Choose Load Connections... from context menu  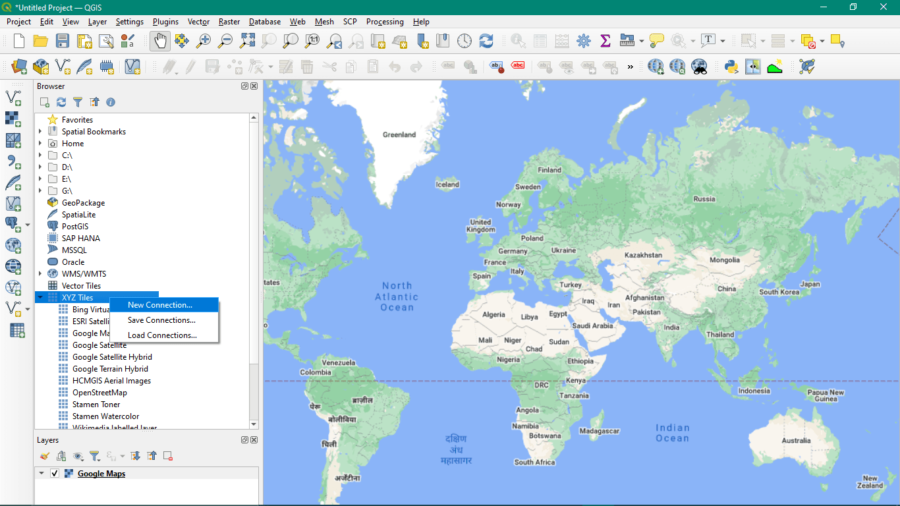(164, 335)
